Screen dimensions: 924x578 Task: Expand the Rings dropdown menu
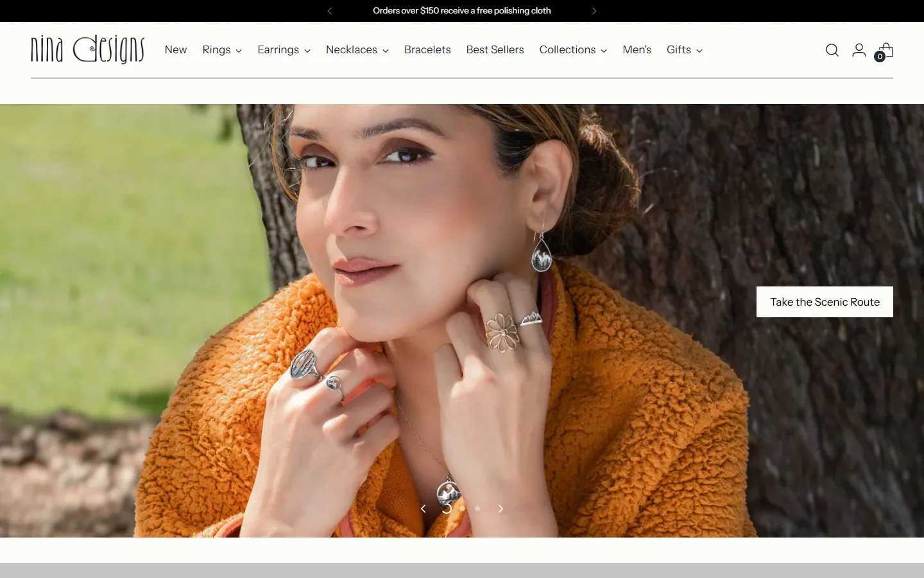(222, 50)
